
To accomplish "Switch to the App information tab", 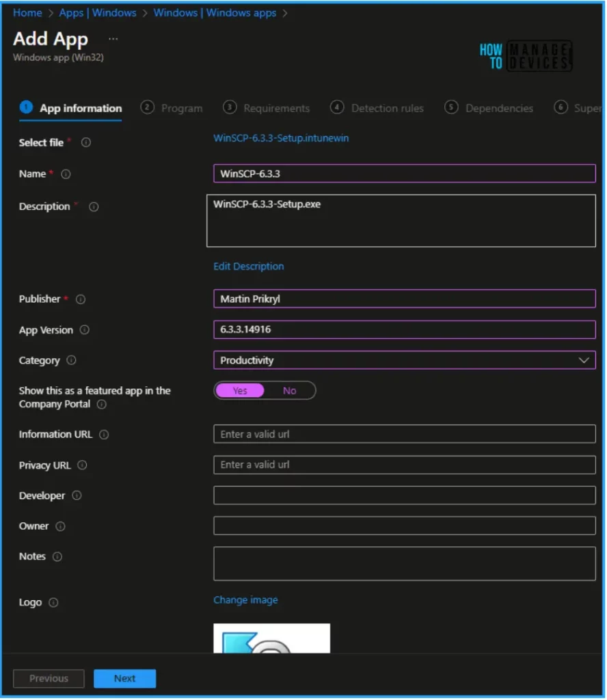I will [x=71, y=109].
